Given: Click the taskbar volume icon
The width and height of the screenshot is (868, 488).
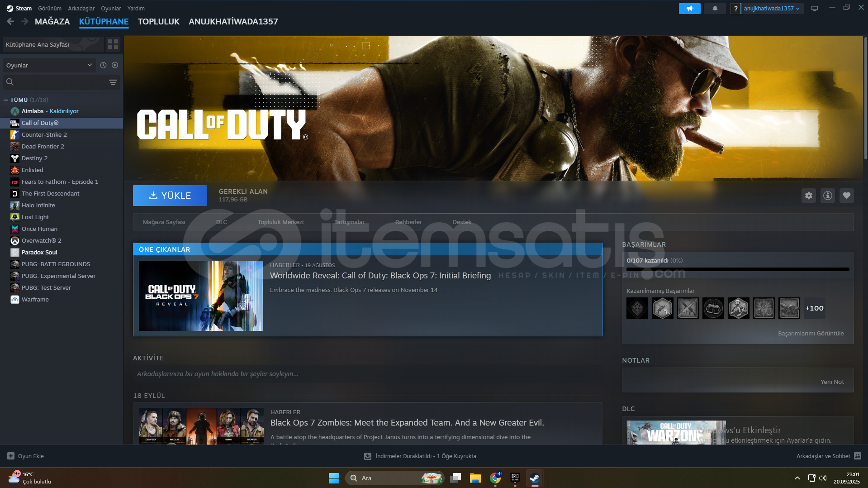Looking at the screenshot, I should (823, 478).
